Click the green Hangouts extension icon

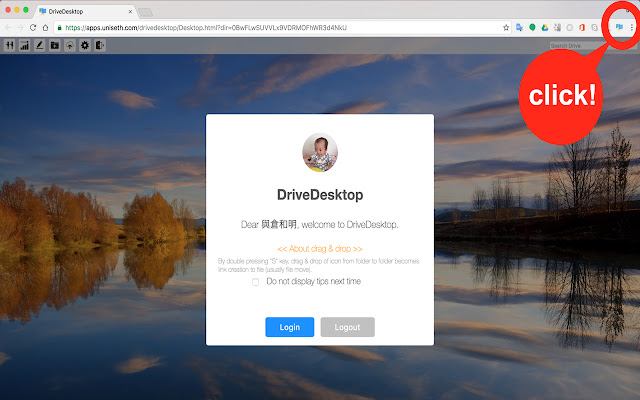[x=532, y=27]
